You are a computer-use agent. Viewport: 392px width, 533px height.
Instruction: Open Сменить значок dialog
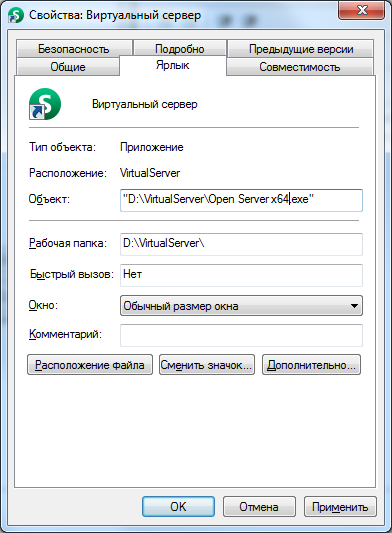(x=207, y=365)
